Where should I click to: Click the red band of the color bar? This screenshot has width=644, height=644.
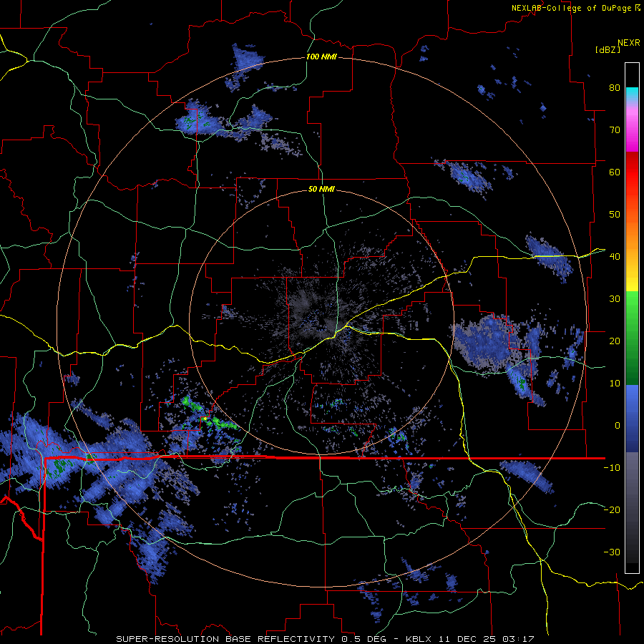coord(632,172)
